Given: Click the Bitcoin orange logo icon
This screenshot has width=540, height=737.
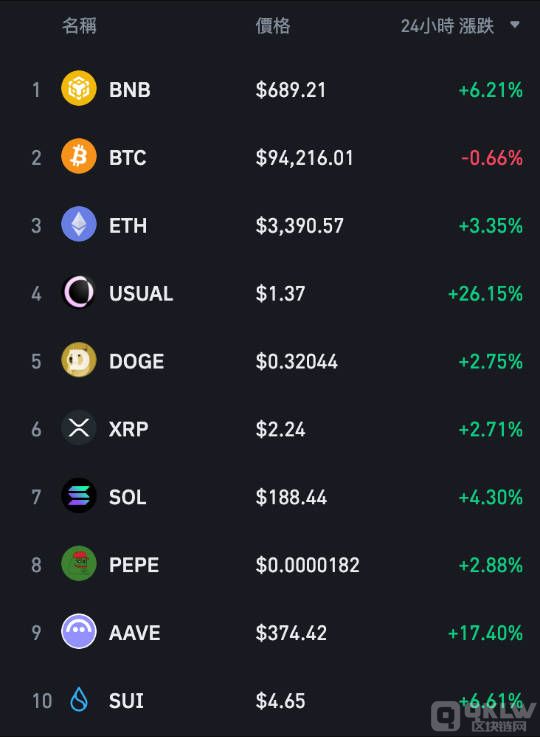Looking at the screenshot, I should (79, 156).
